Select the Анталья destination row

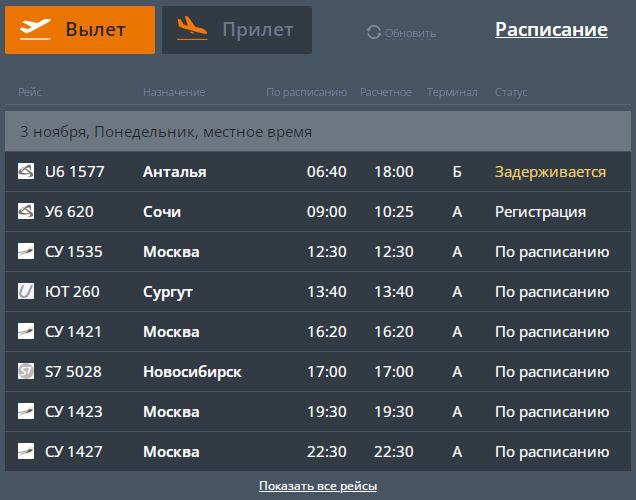coord(175,172)
